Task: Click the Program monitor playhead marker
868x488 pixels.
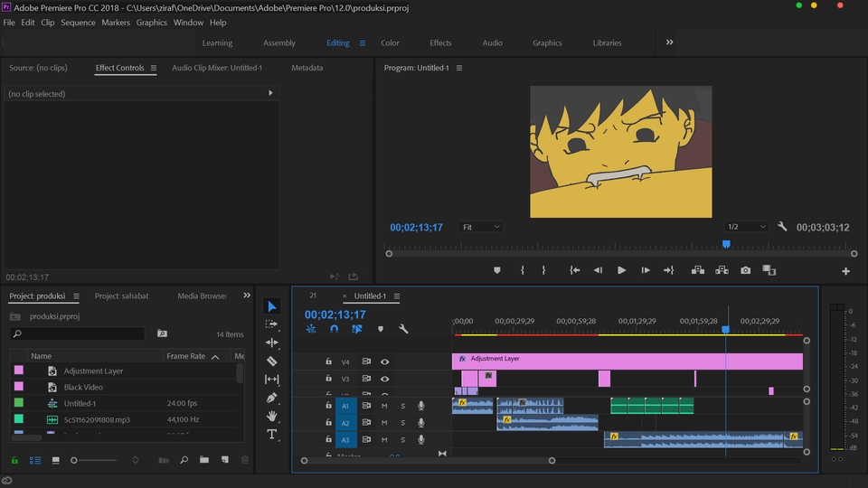Action: pyautogui.click(x=726, y=244)
